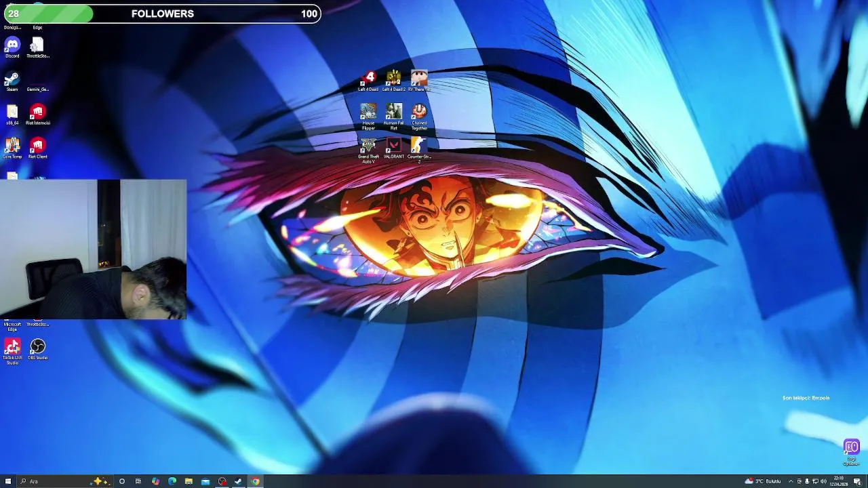Click the "Son takipçi" overlay text
The width and height of the screenshot is (868, 488).
pyautogui.click(x=806, y=398)
